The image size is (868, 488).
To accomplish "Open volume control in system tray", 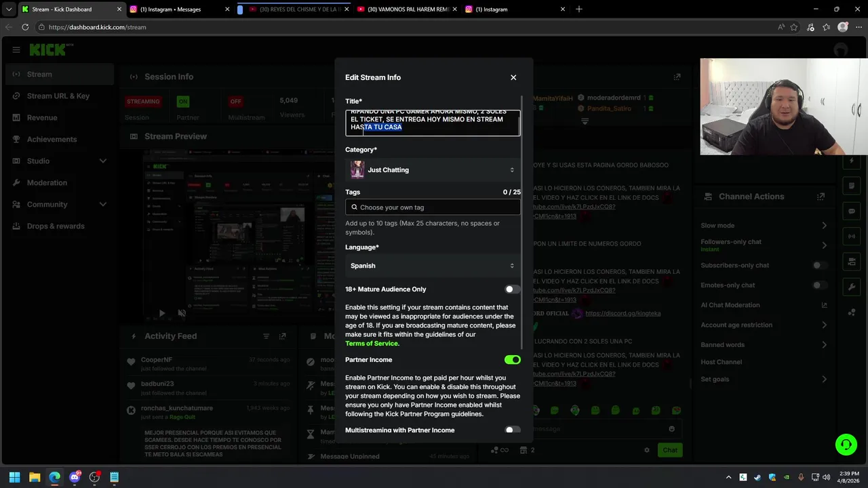I will point(827,477).
